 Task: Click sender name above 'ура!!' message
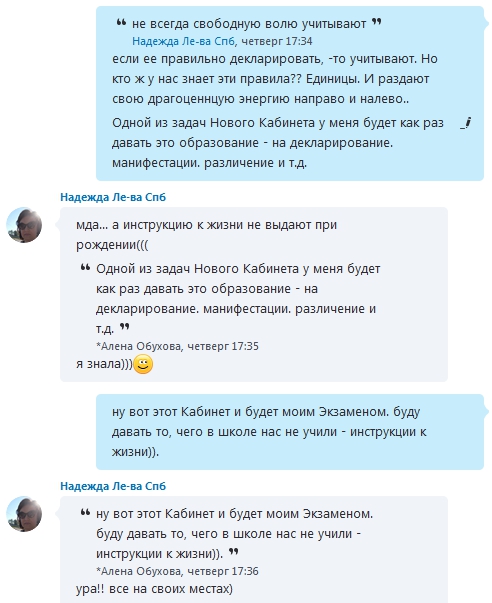coord(113,486)
